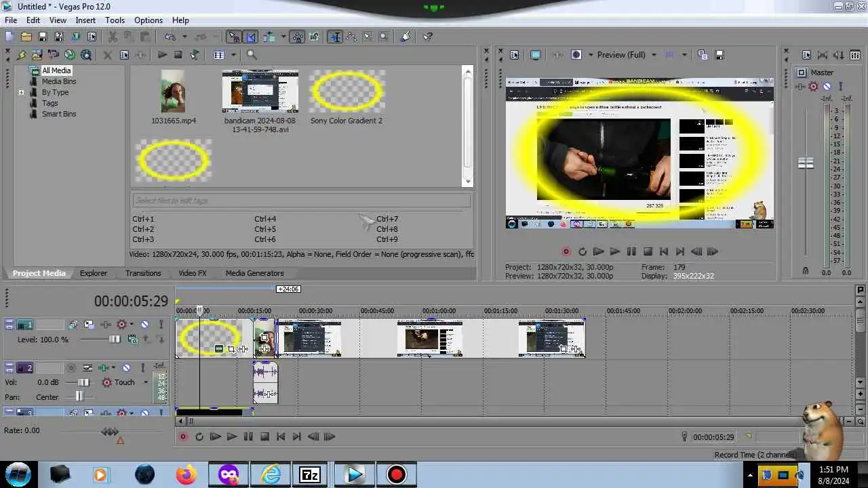This screenshot has height=488, width=868.
Task: Open Touch automation mode dropdown on track 2
Action: pyautogui.click(x=145, y=382)
